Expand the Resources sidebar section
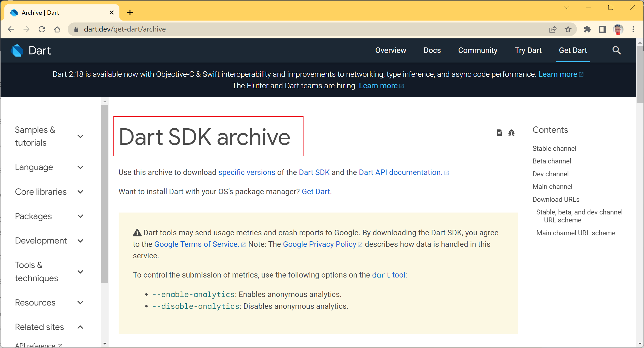This screenshot has height=348, width=644. click(x=49, y=303)
